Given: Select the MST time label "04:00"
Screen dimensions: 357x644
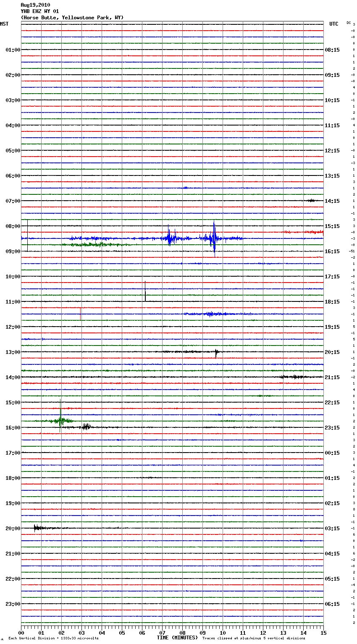Looking at the screenshot, I should pos(13,126).
